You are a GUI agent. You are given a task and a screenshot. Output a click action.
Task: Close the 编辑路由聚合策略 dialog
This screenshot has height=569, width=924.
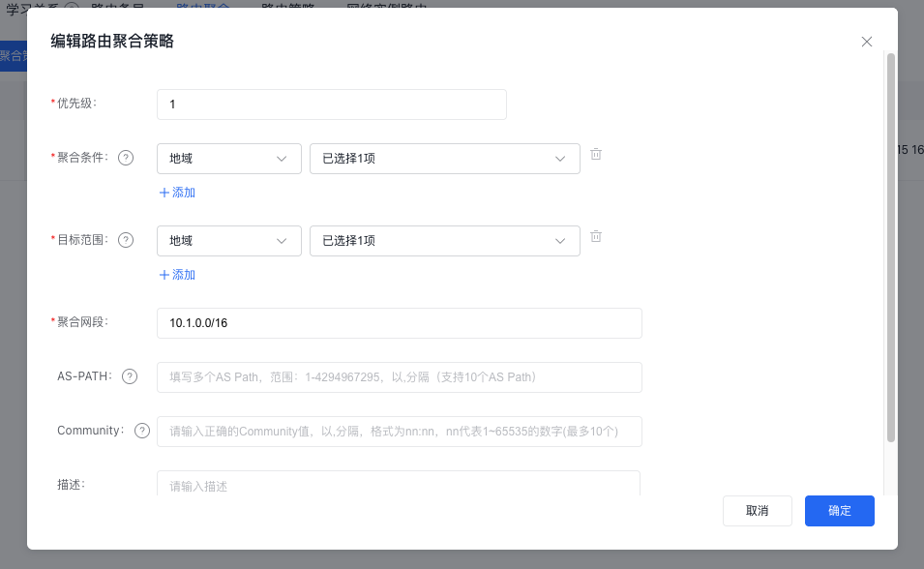click(866, 42)
